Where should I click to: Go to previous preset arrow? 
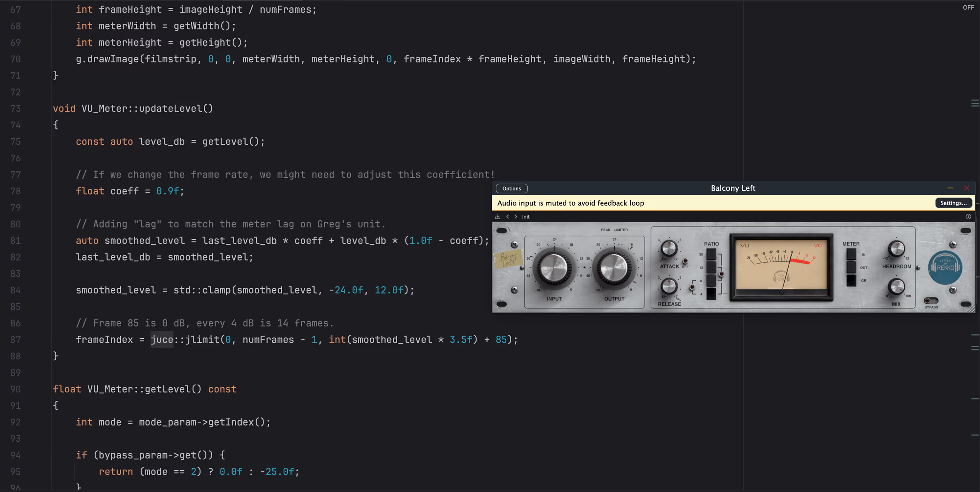coord(507,217)
